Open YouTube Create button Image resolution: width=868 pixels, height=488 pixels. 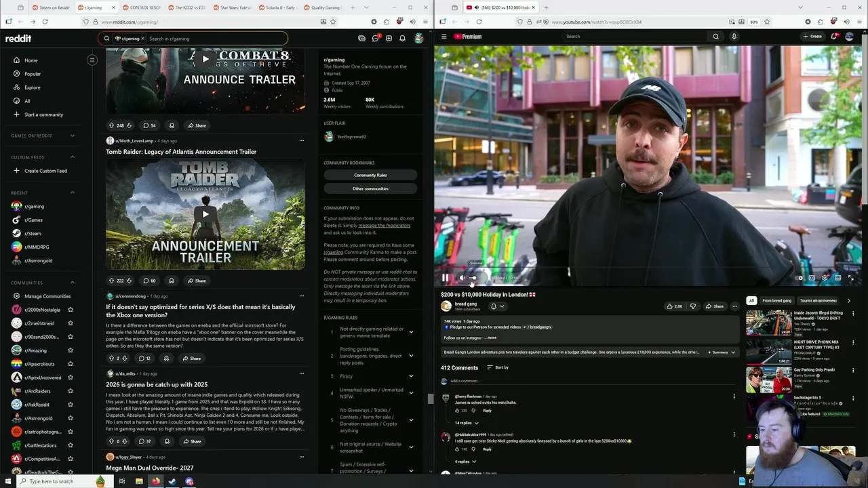pyautogui.click(x=812, y=37)
